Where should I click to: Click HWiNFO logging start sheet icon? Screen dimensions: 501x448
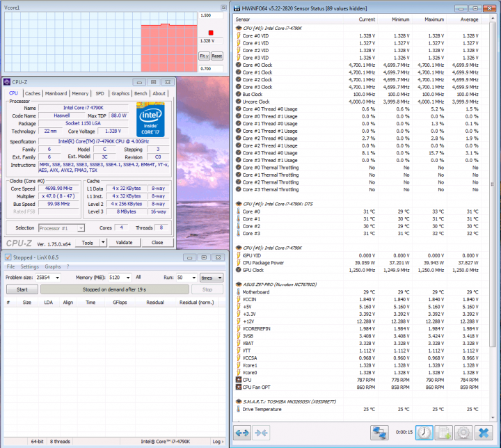[x=444, y=433]
